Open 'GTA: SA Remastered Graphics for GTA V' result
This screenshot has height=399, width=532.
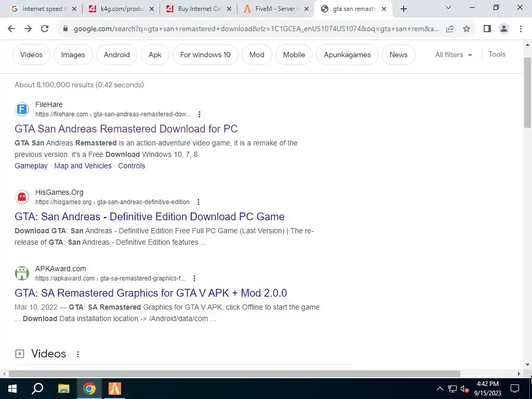point(151,293)
